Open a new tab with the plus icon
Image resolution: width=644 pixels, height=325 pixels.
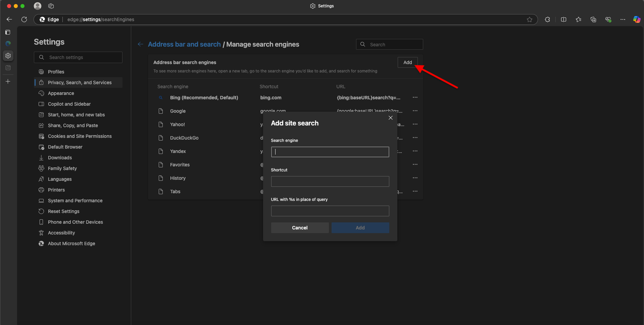tap(8, 82)
